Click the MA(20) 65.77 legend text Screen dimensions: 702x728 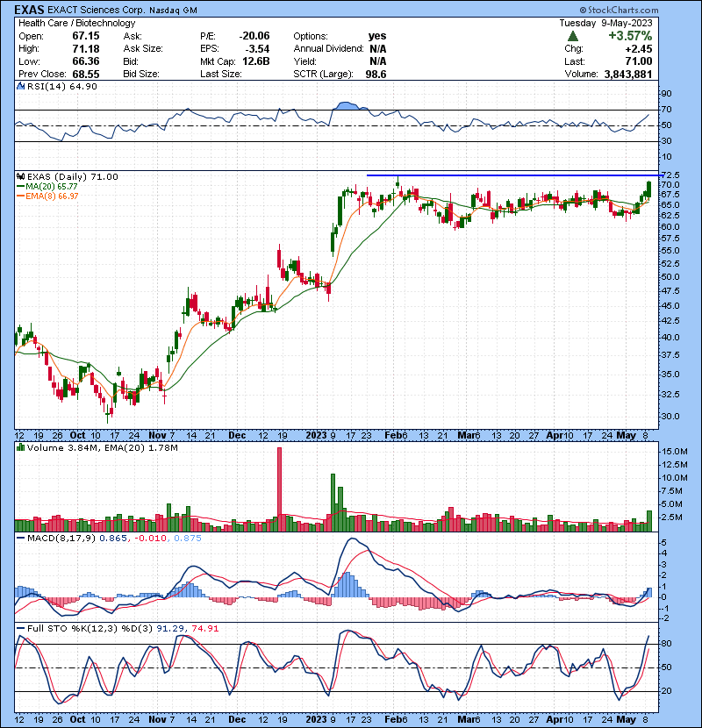coord(52,187)
